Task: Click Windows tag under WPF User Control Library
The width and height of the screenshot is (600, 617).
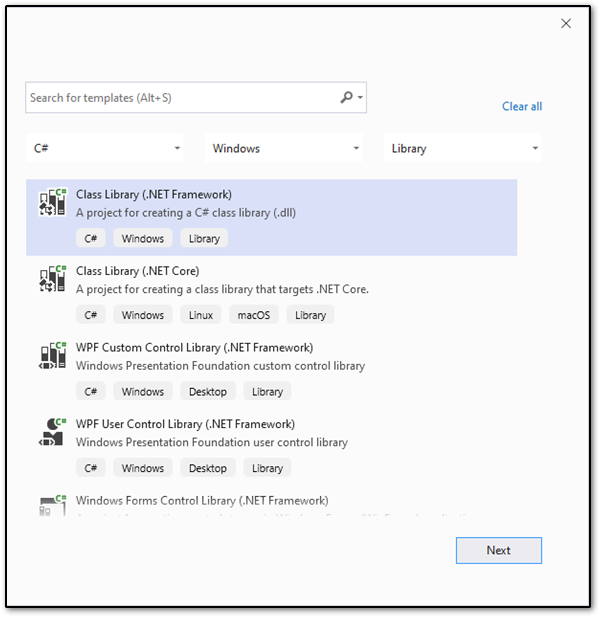Action: (143, 468)
